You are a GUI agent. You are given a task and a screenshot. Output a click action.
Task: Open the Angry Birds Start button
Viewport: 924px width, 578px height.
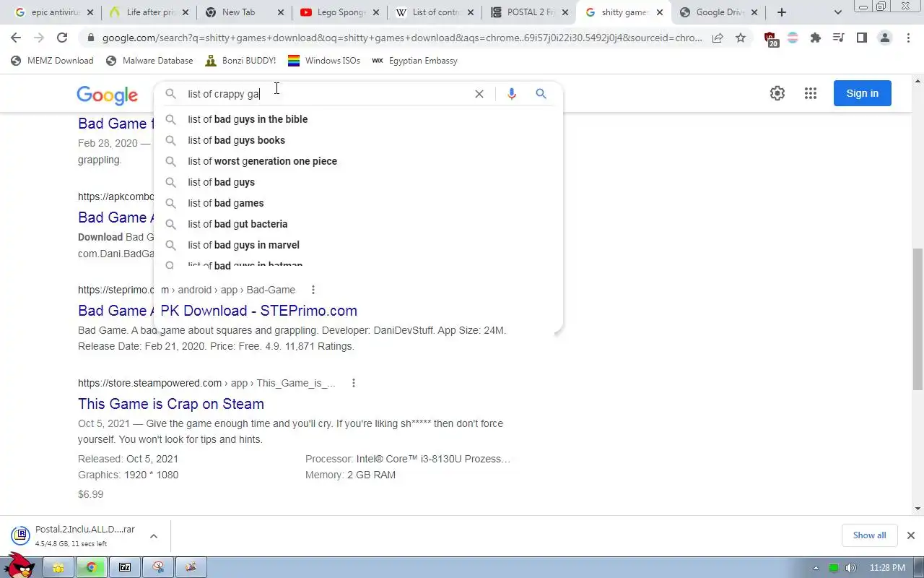[19, 566]
